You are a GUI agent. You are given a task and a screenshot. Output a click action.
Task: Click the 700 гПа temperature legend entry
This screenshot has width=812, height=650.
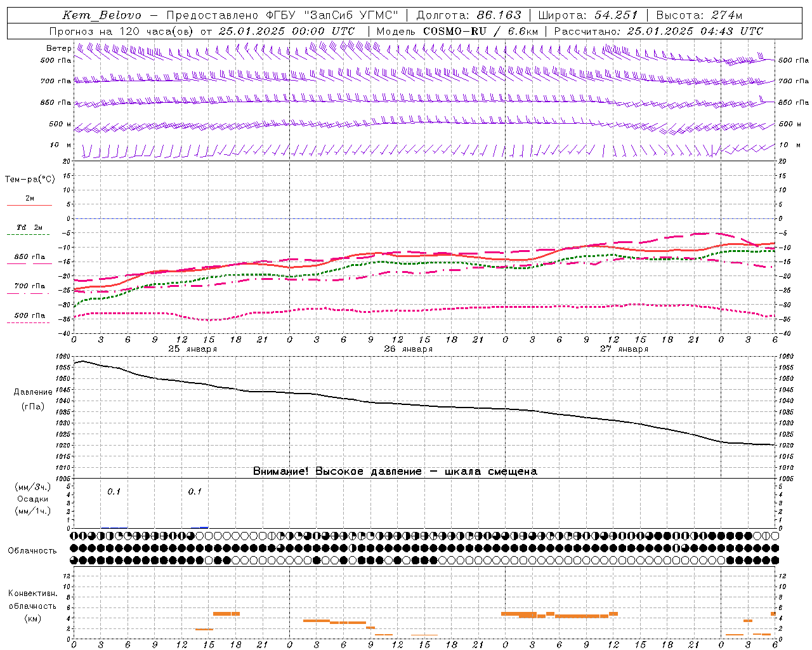(30, 286)
